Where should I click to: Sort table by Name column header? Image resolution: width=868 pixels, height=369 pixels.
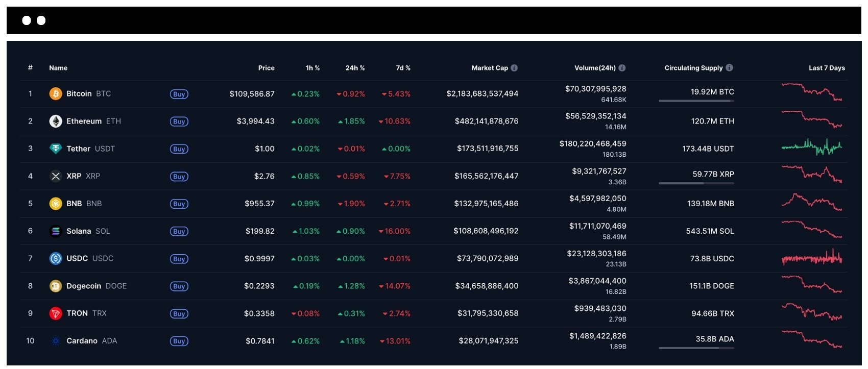point(58,68)
